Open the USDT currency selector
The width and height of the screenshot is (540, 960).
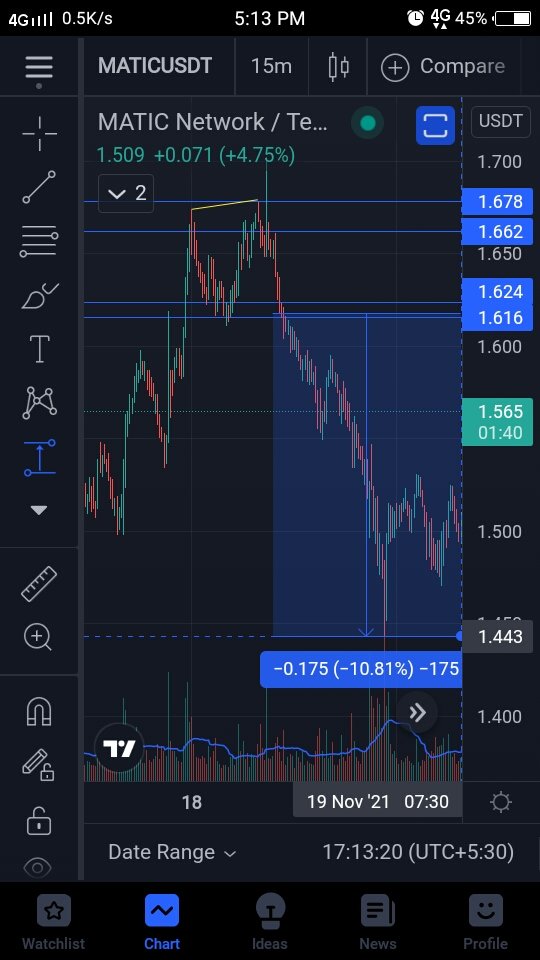click(500, 121)
